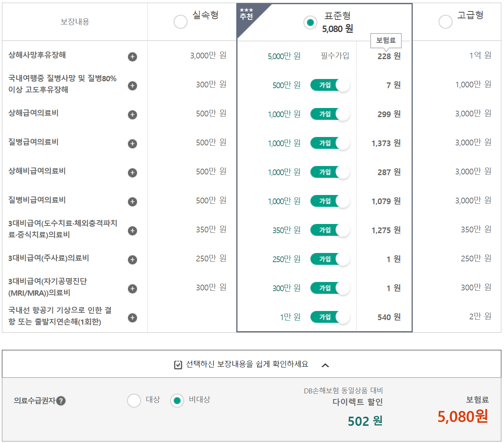The height and width of the screenshot is (443, 504).
Task: Expand details for 3대비급여(주사료)의료비
Action: pos(132,259)
